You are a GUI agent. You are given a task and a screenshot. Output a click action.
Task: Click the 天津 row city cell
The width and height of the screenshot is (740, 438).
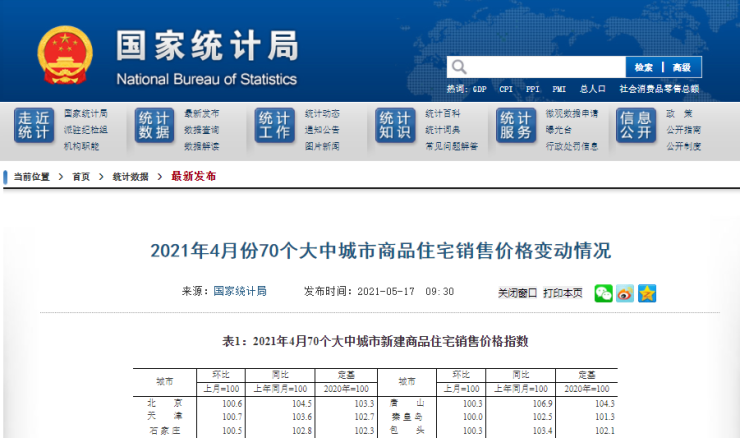(x=165, y=416)
